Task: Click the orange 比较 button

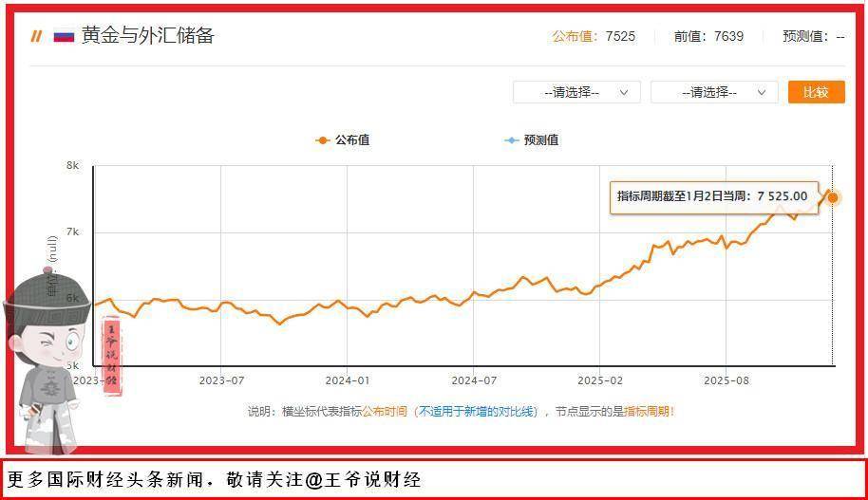Action: [x=817, y=92]
